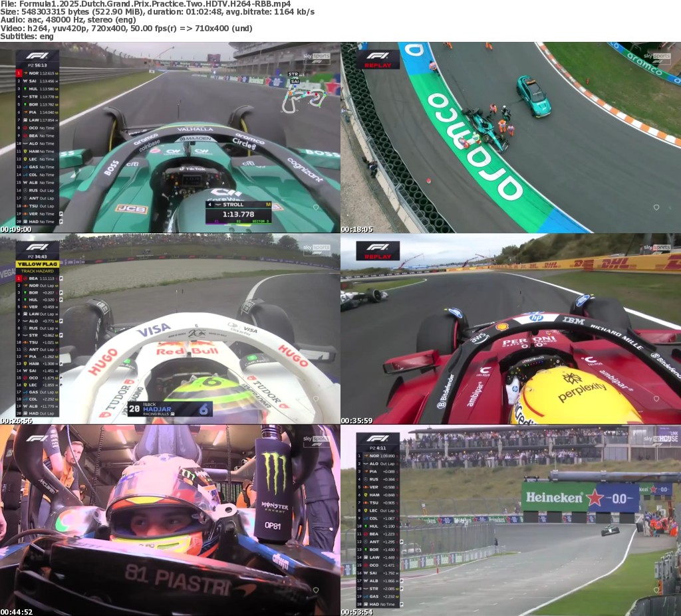Click the 00:18:05 timestamp label

(357, 229)
